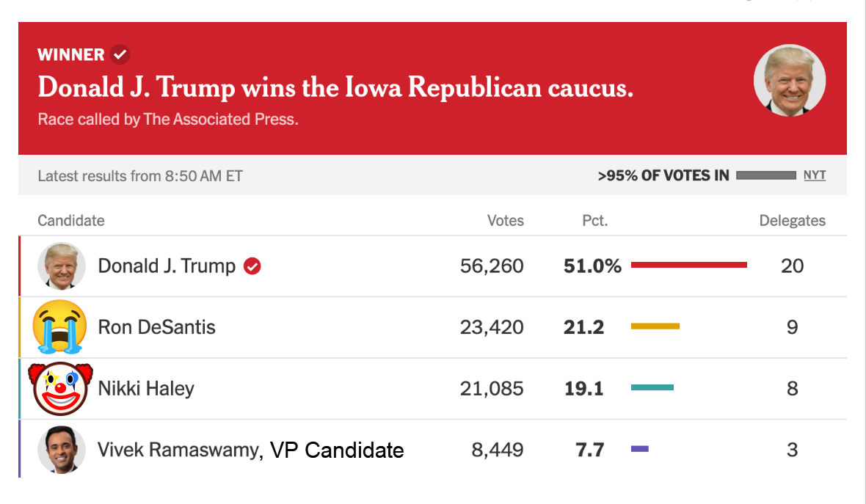Click the Ron DeSantis candidate name

click(x=157, y=327)
